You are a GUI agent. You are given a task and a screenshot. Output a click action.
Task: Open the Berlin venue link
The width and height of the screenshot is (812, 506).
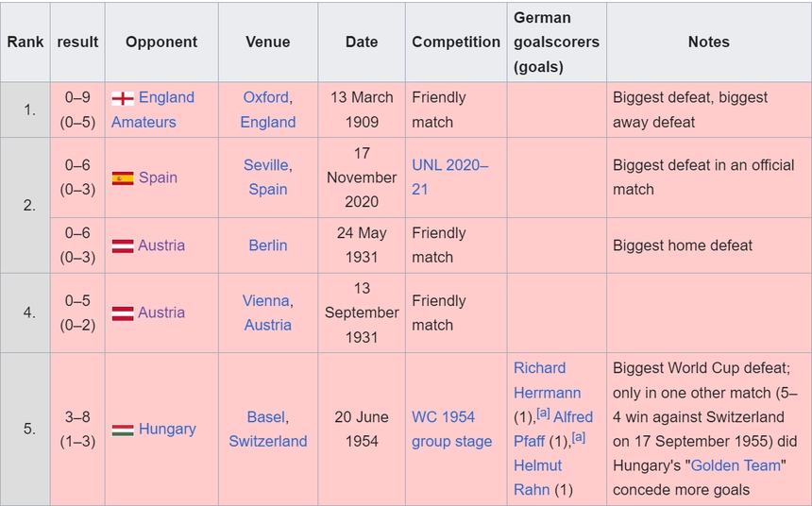point(268,245)
